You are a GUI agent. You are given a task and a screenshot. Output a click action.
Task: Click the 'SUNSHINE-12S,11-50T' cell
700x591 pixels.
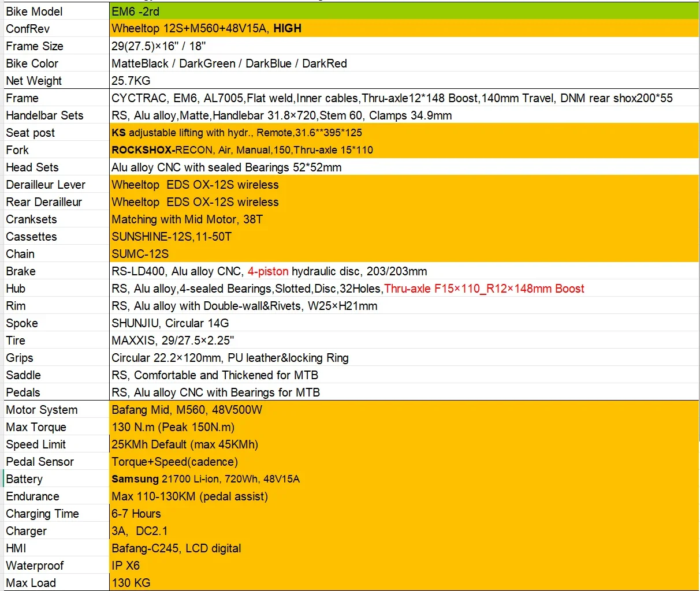click(x=404, y=237)
